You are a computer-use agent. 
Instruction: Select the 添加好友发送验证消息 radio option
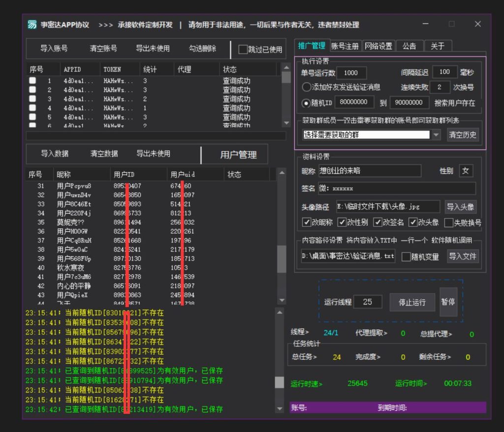pos(306,88)
